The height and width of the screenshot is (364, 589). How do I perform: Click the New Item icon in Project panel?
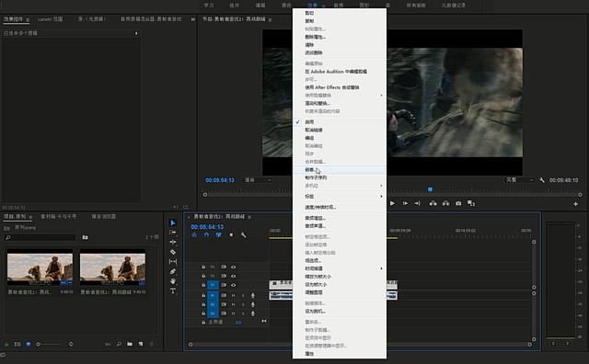tap(141, 344)
